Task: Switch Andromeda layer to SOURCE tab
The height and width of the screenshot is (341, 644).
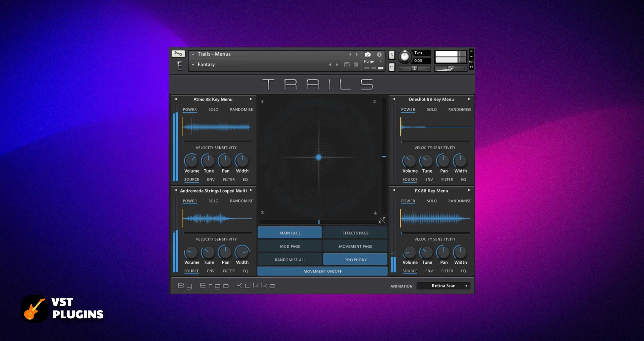Action: (x=191, y=271)
